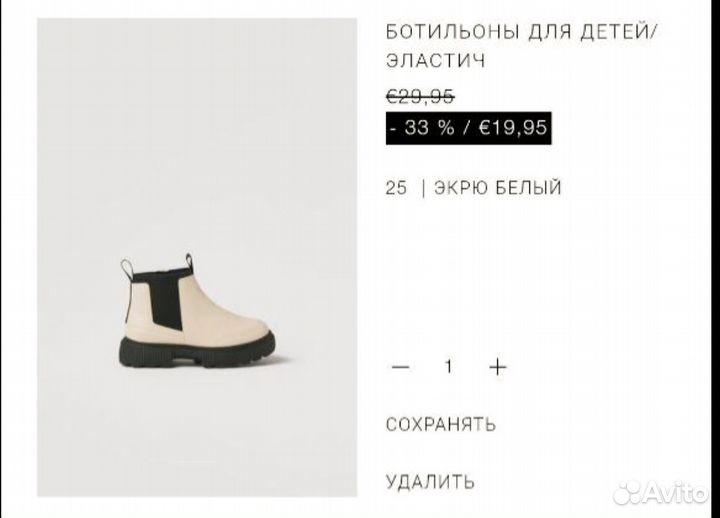This screenshot has width=720, height=518.
Task: Open the boot product image
Action: tap(197, 258)
